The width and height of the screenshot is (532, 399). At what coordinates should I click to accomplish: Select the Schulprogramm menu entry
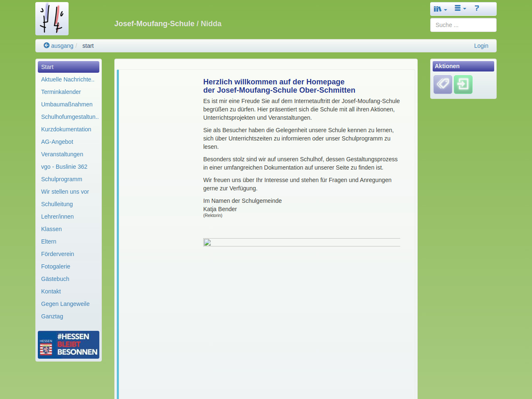coord(62,179)
